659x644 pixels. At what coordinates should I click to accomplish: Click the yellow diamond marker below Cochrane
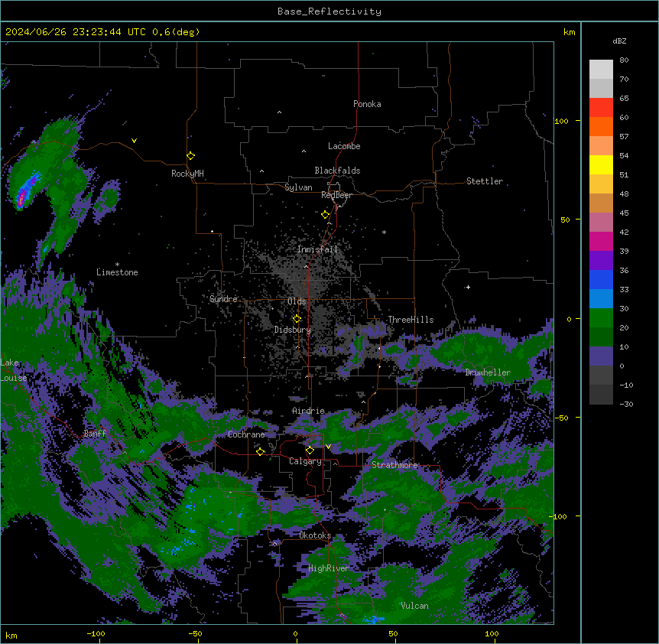tap(260, 451)
